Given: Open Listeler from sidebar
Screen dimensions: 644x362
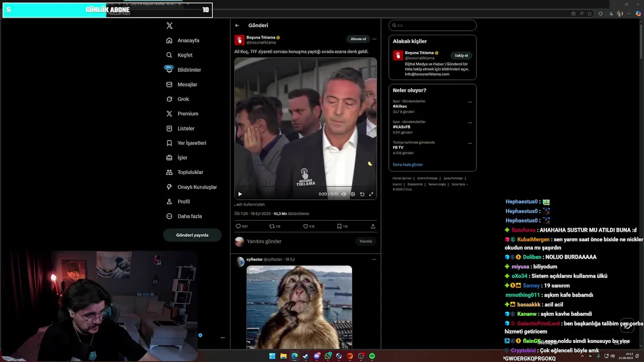Looking at the screenshot, I should 180,128.
